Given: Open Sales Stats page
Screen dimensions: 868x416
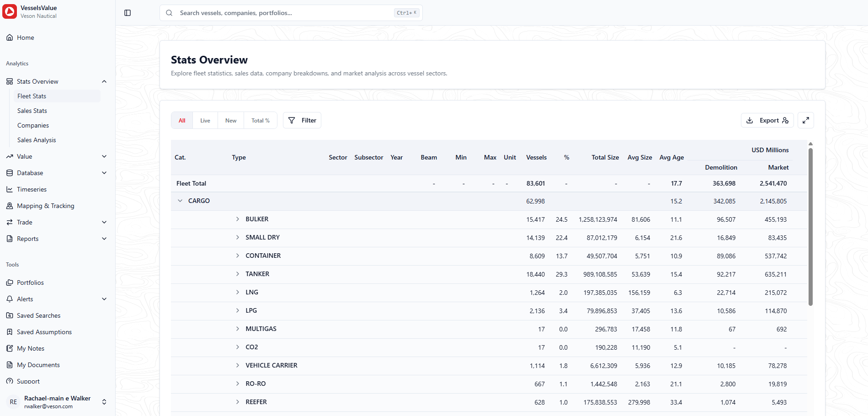Looking at the screenshot, I should click(x=32, y=111).
